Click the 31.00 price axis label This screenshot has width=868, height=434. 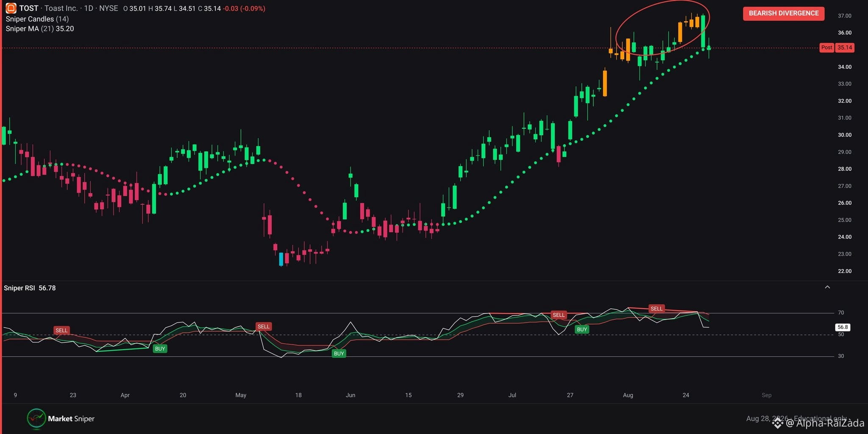(844, 118)
